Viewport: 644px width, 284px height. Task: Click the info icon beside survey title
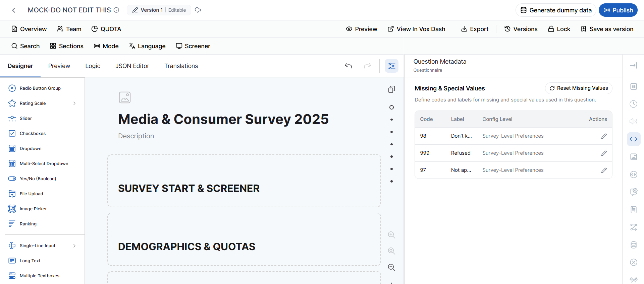coord(116,10)
